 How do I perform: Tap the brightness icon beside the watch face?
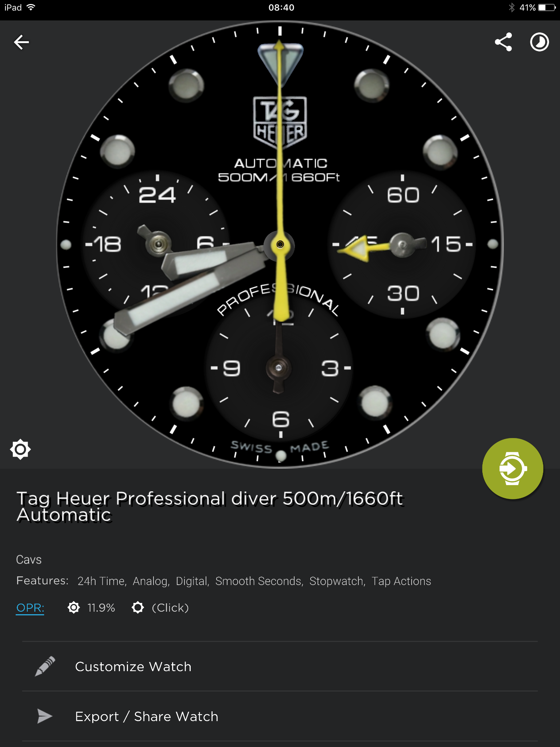[20, 449]
